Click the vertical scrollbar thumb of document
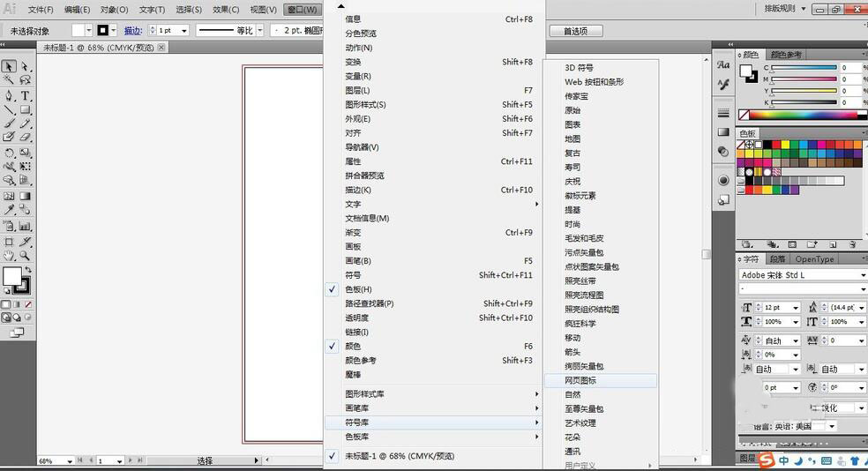The image size is (868, 471). pos(706,254)
